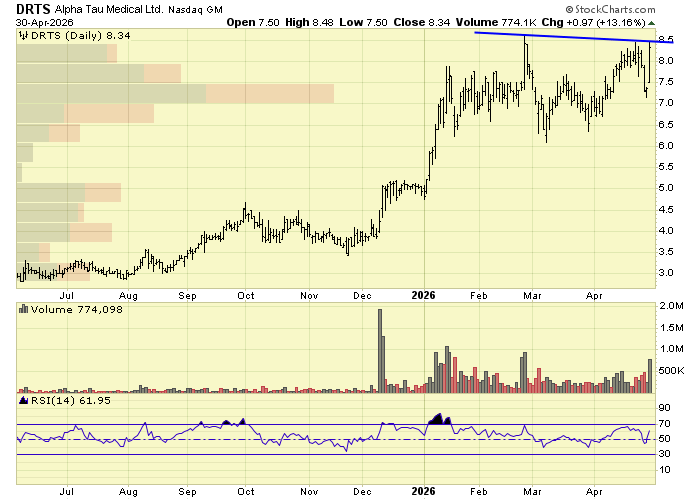Click the 5.5 price axis label
The image size is (700, 500).
[x=666, y=167]
